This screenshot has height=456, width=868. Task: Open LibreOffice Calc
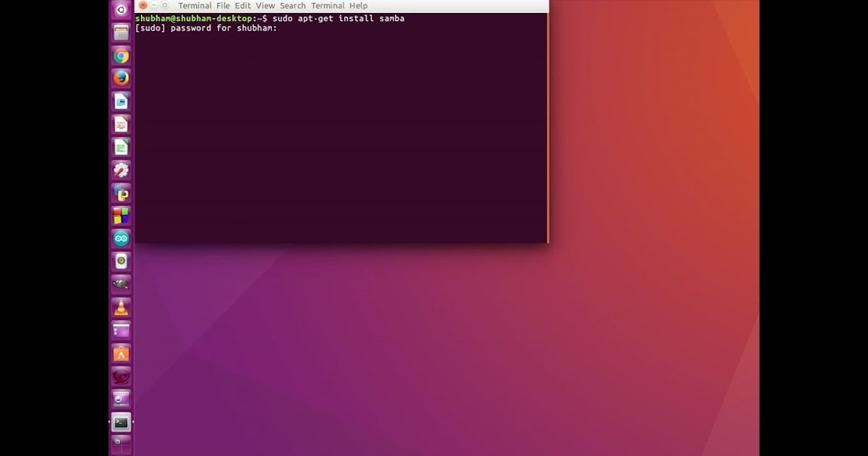pos(121,147)
